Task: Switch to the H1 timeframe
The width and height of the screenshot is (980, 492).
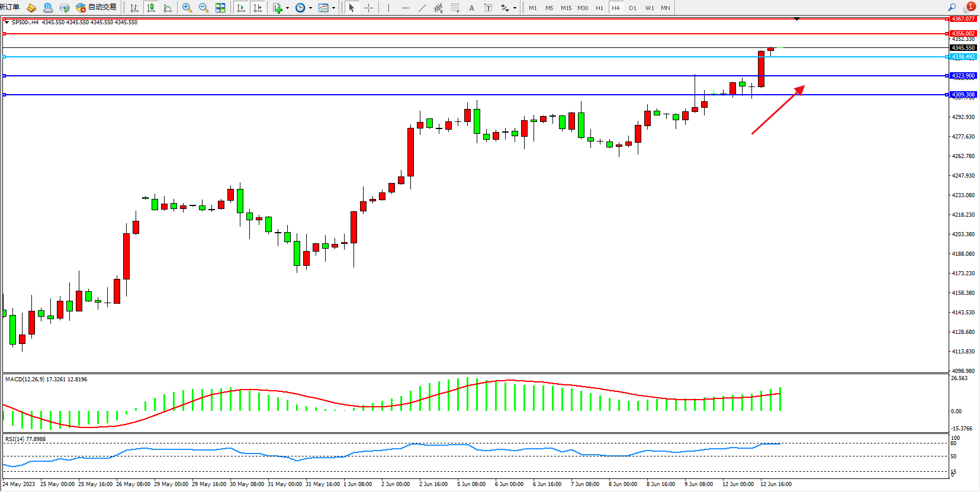Action: (599, 8)
